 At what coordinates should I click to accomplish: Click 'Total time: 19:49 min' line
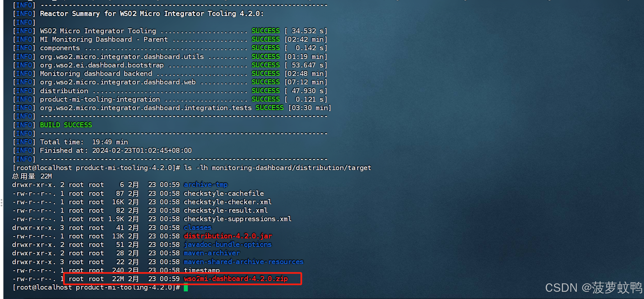click(x=84, y=142)
